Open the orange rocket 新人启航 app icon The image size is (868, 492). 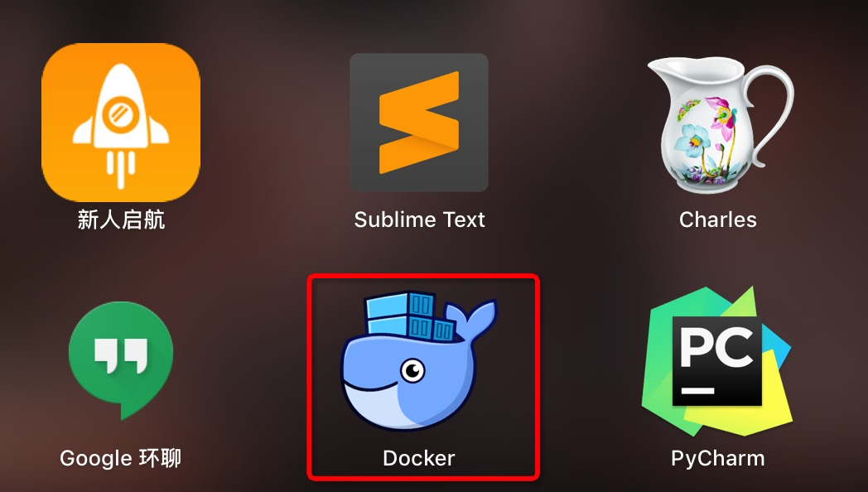tap(121, 123)
